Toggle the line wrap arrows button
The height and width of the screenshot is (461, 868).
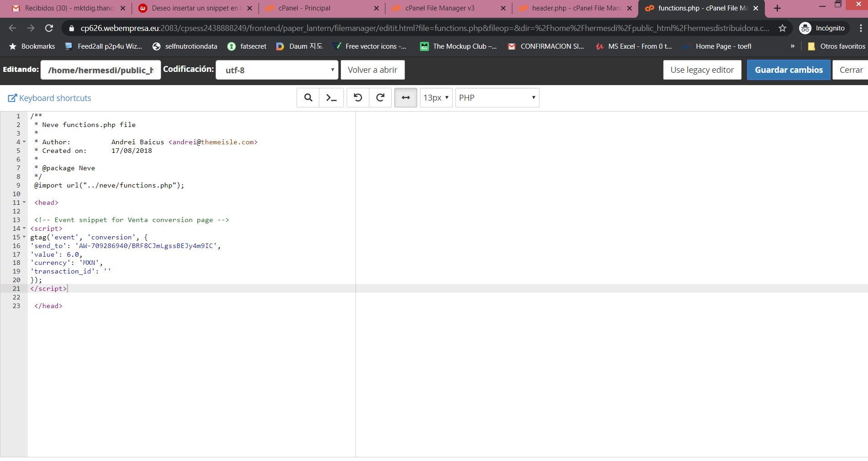(406, 98)
